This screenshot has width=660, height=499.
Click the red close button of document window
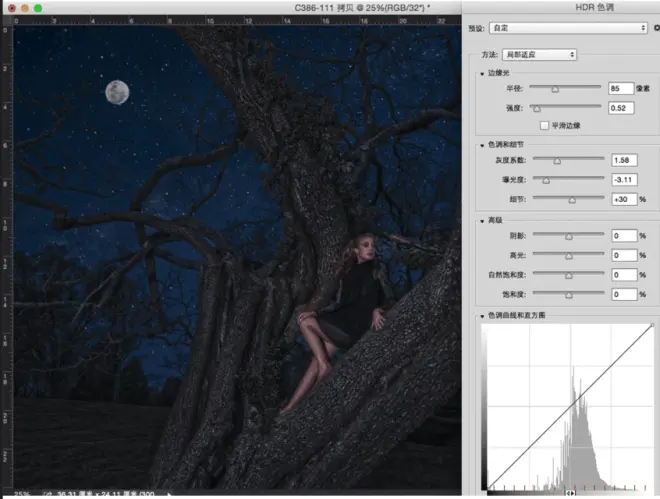click(x=12, y=8)
